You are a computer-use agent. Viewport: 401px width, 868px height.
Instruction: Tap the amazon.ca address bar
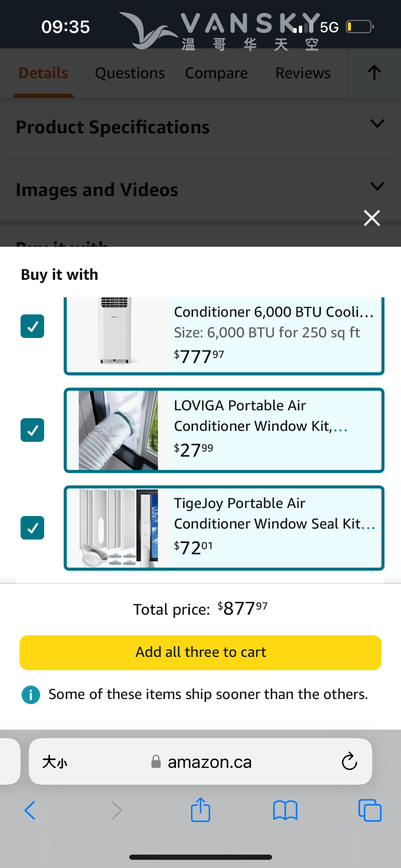pyautogui.click(x=210, y=762)
